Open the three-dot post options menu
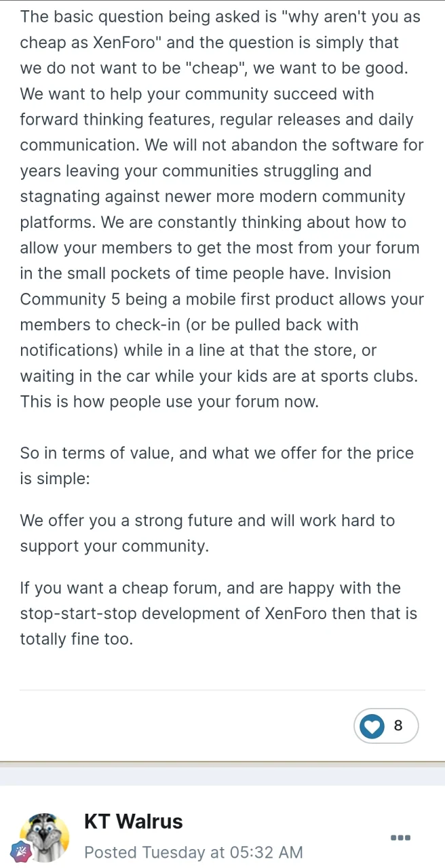 click(x=401, y=838)
